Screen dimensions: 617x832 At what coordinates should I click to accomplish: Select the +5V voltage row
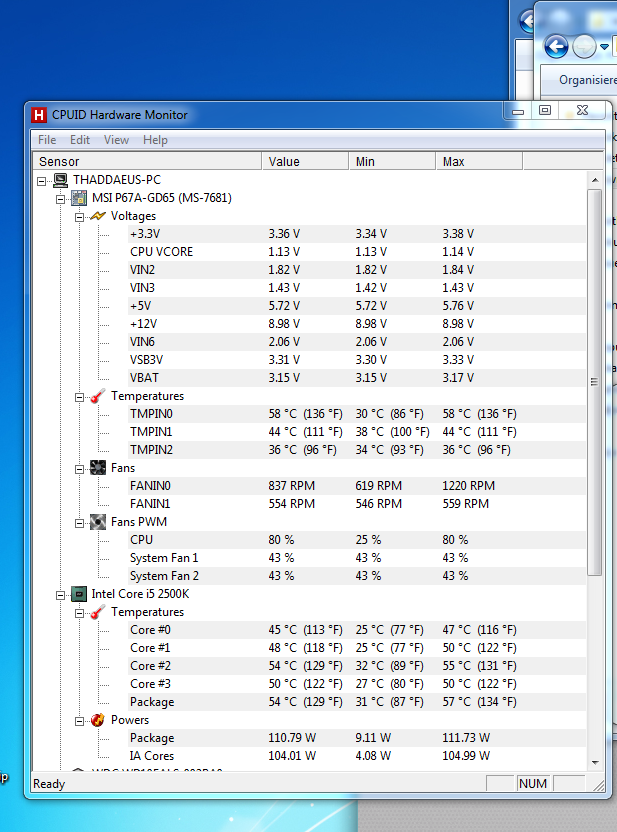click(358, 306)
